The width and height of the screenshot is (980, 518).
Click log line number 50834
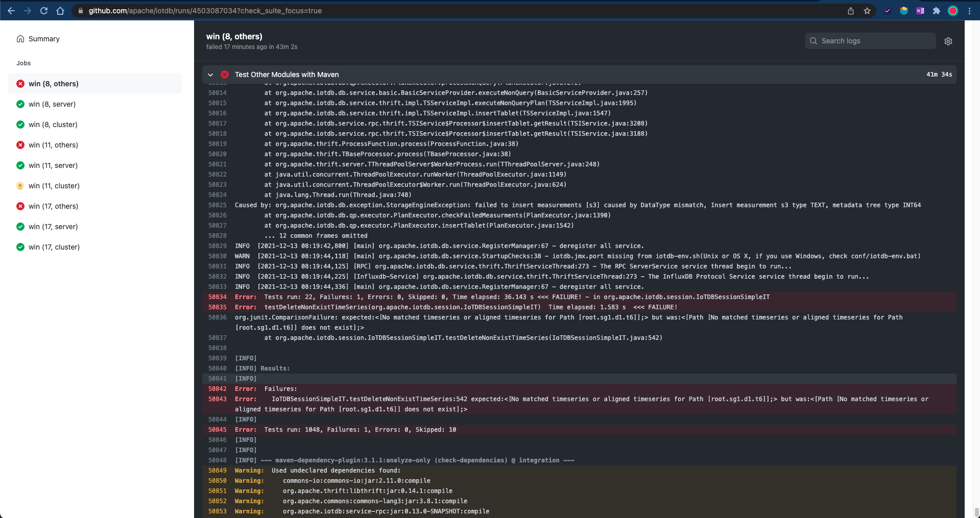217,297
